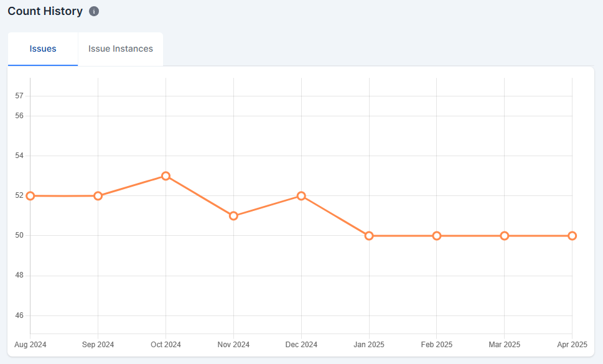Image resolution: width=603 pixels, height=364 pixels.
Task: Click the Oct 2024 x-axis label
Action: click(166, 345)
